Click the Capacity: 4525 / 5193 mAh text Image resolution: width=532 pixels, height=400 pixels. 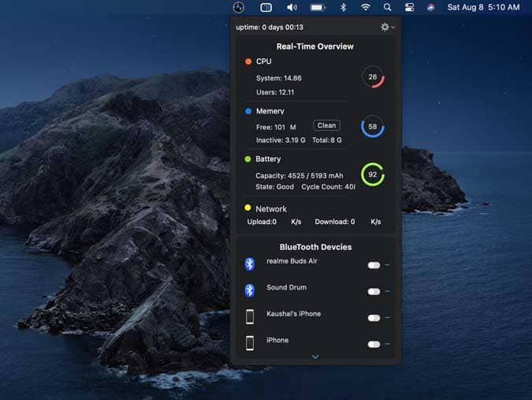(299, 176)
